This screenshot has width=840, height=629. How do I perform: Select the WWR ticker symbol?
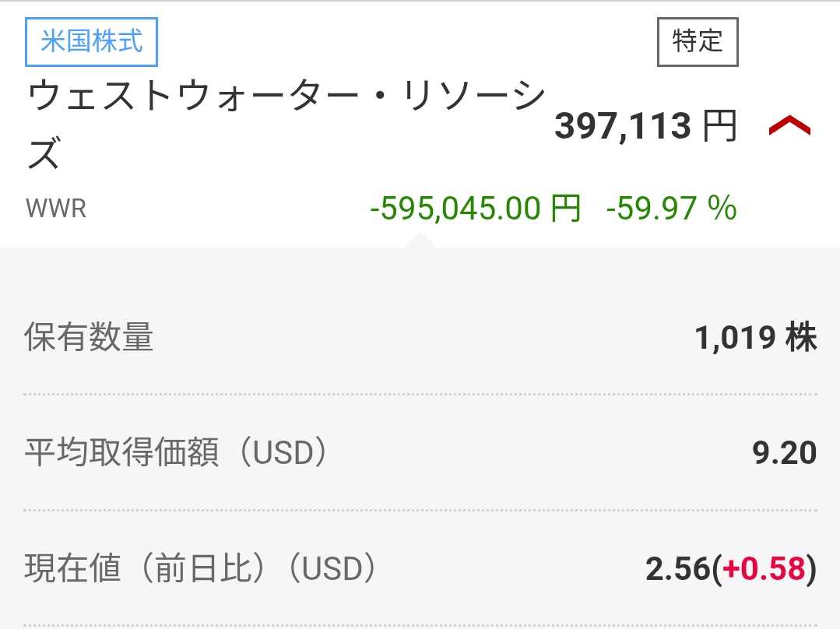56,209
